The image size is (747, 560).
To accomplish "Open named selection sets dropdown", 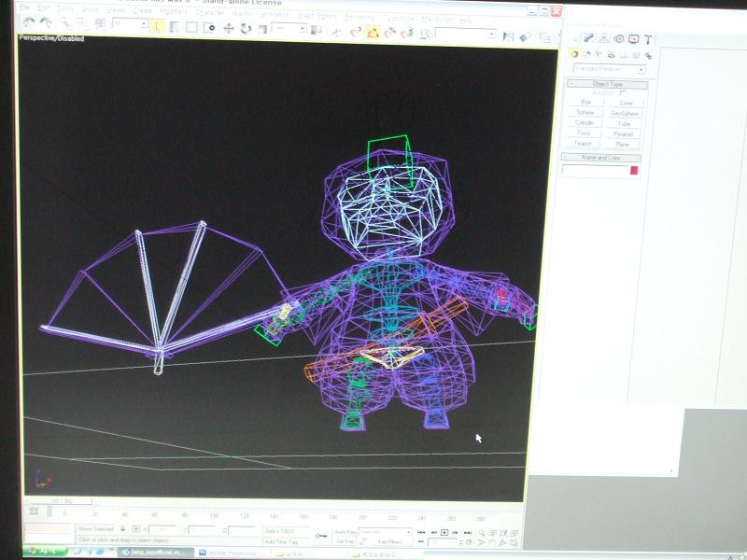I will pyautogui.click(x=465, y=34).
